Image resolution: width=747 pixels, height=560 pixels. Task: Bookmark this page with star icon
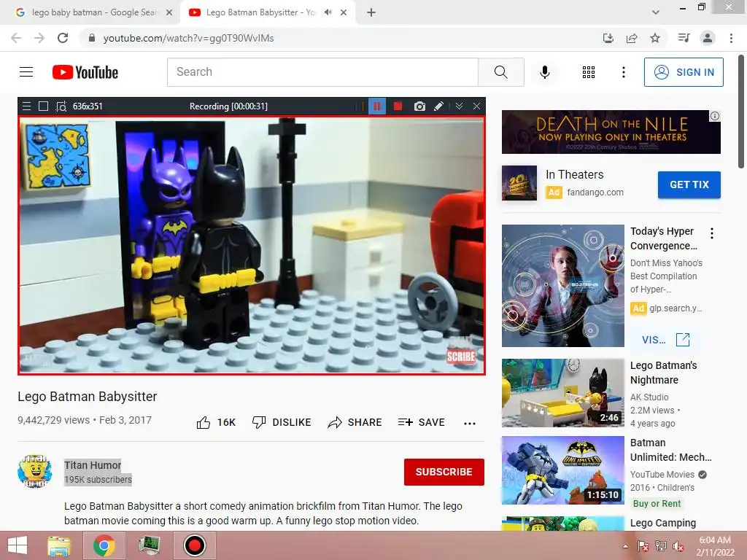coord(655,38)
